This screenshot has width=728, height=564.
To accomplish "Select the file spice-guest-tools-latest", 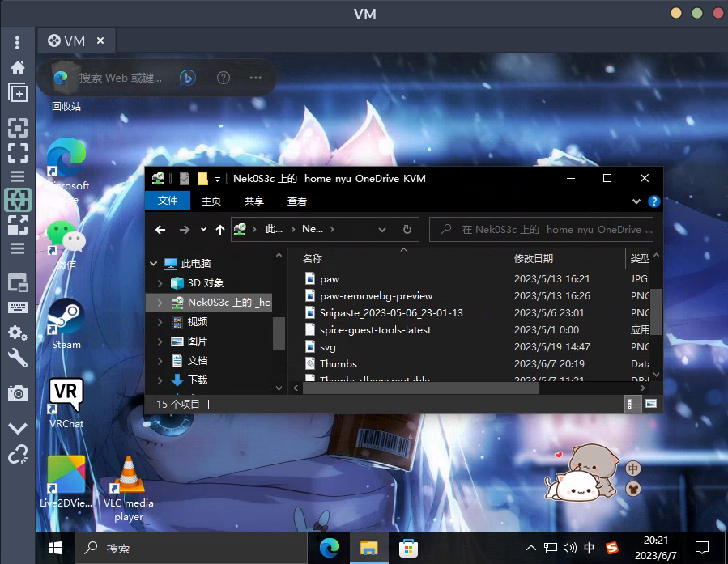I will [x=375, y=330].
